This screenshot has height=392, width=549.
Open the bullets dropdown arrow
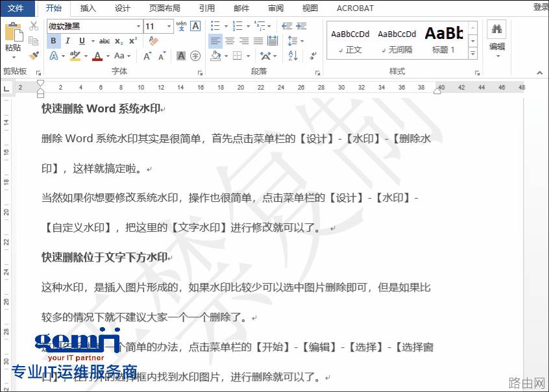coord(226,26)
